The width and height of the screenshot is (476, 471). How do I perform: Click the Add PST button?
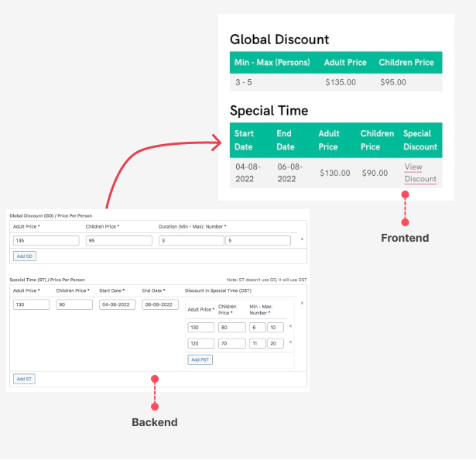(x=200, y=359)
